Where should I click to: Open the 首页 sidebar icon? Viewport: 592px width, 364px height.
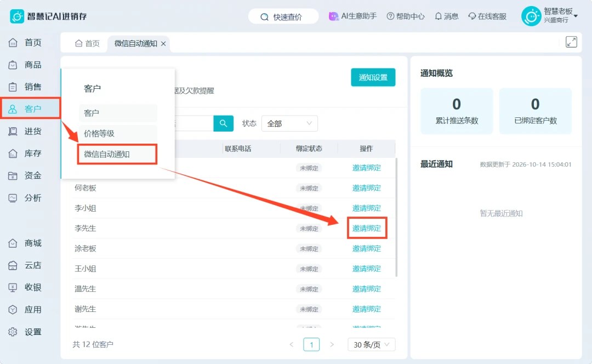(13, 43)
